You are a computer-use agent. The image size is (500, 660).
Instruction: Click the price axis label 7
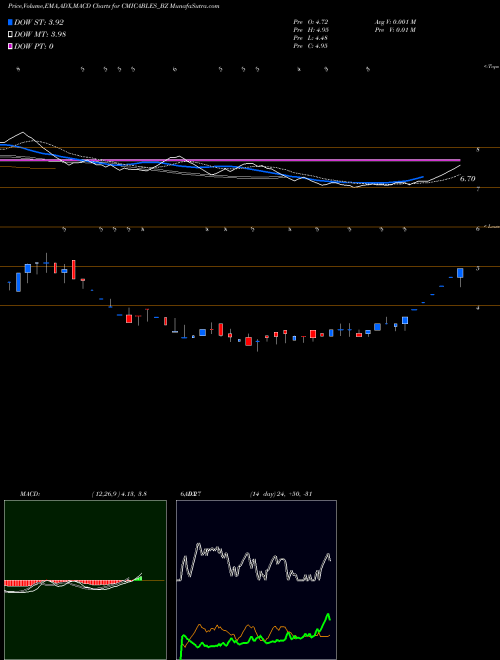click(x=478, y=189)
